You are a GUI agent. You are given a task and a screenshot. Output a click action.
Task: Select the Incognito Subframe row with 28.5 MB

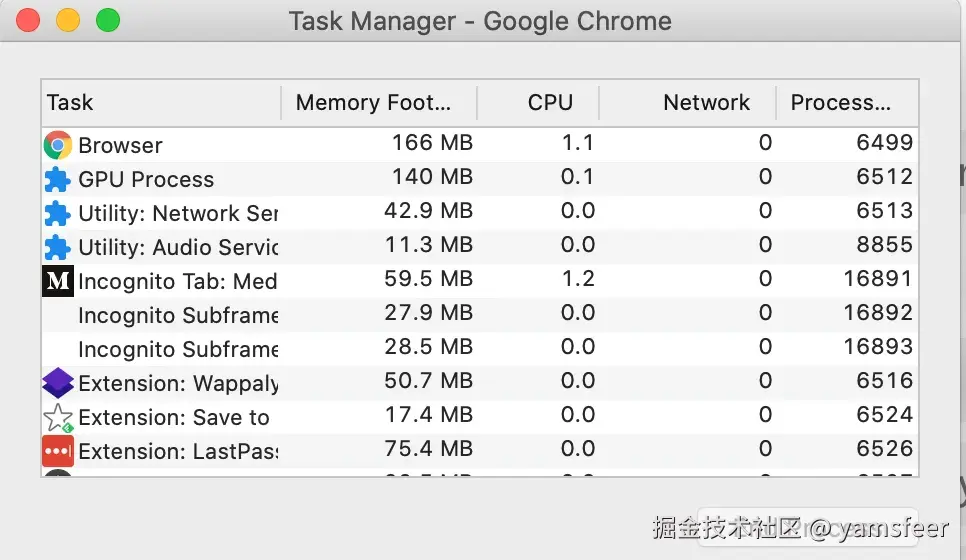click(x=178, y=349)
